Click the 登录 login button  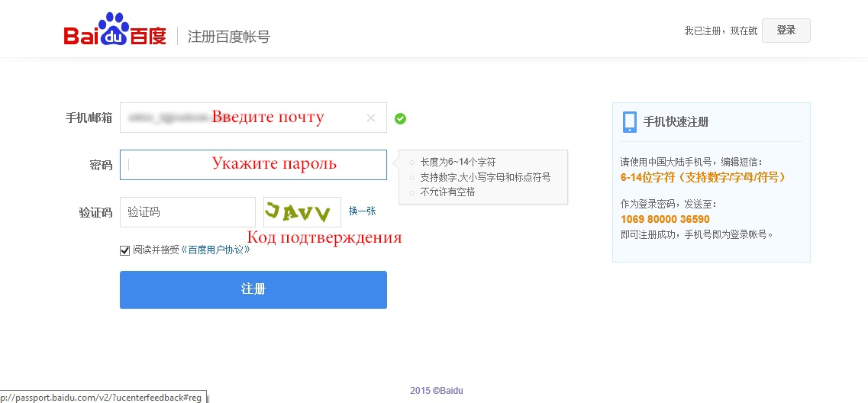point(786,31)
